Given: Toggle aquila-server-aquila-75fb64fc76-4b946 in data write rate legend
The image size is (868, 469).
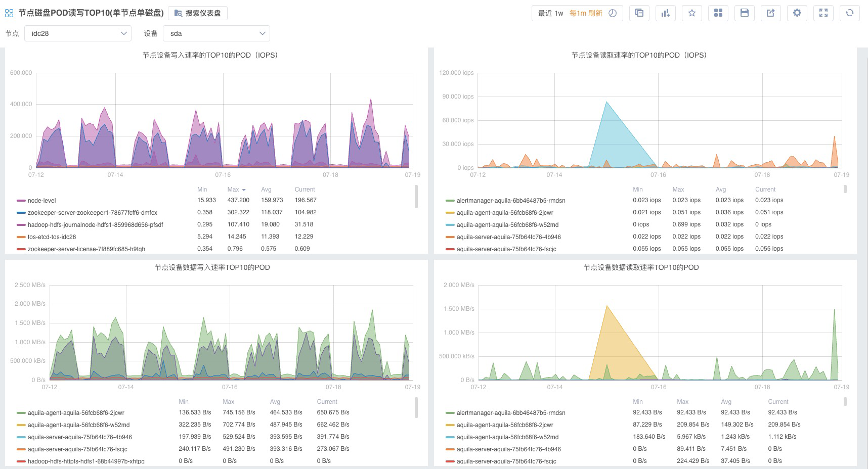Looking at the screenshot, I should coord(80,437).
